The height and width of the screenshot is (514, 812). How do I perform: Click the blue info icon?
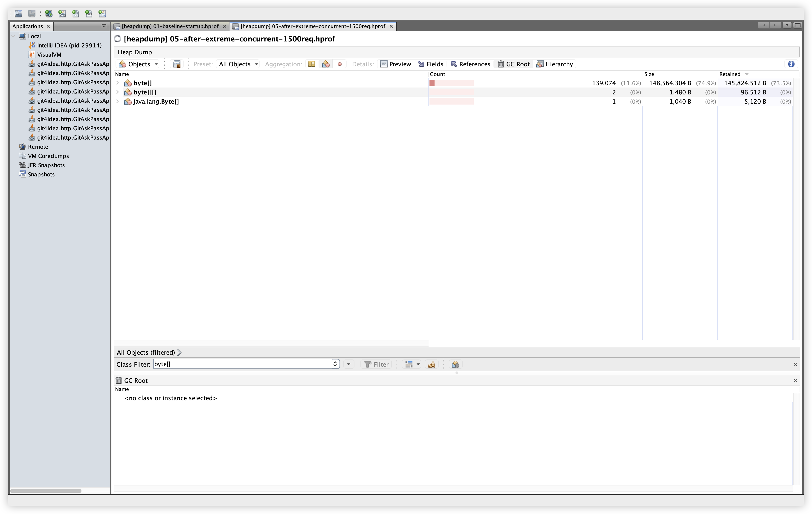pyautogui.click(x=791, y=64)
